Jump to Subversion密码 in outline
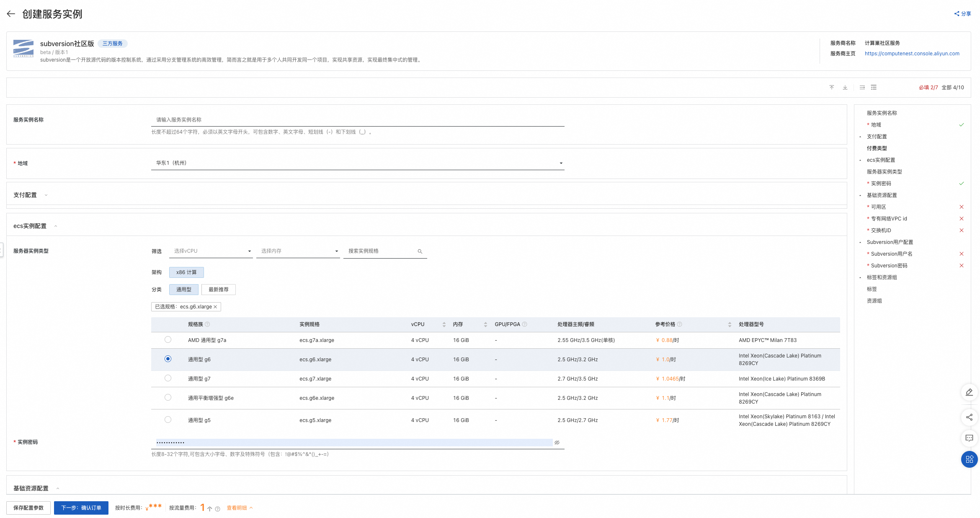Viewport: 980px width, 518px height. pos(889,266)
